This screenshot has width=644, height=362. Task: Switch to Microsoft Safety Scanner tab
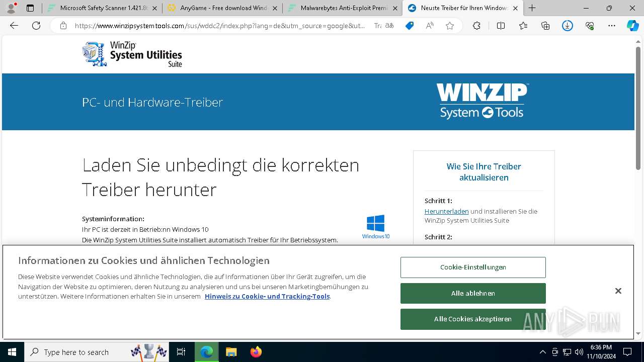[x=102, y=8]
